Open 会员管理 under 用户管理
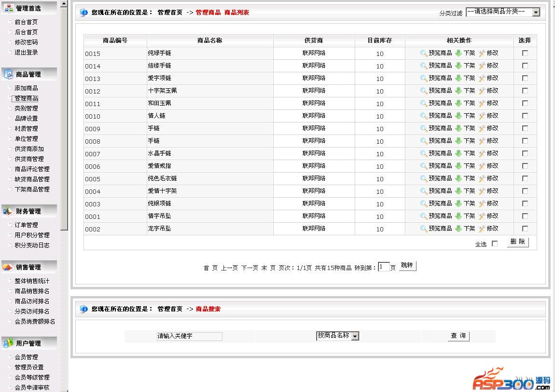This screenshot has width=555, height=392. point(26,357)
